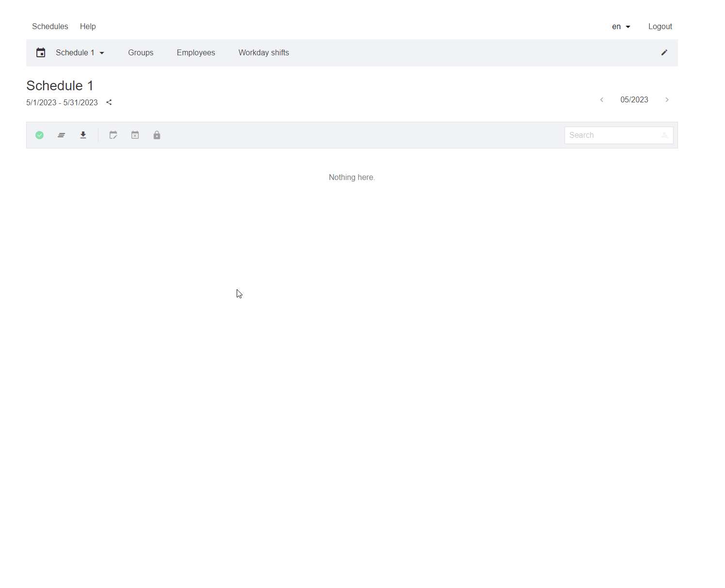The height and width of the screenshot is (588, 725).
Task: Click the Help link
Action: coord(88,27)
